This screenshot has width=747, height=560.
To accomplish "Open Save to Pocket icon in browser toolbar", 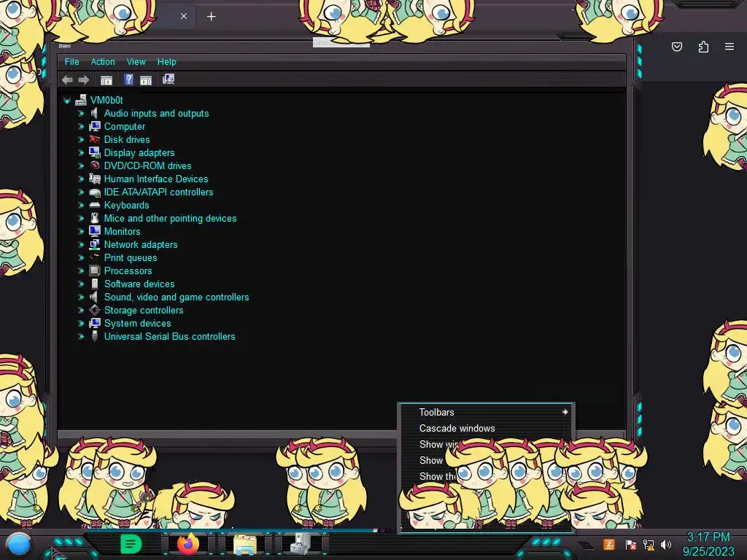I will click(x=677, y=47).
